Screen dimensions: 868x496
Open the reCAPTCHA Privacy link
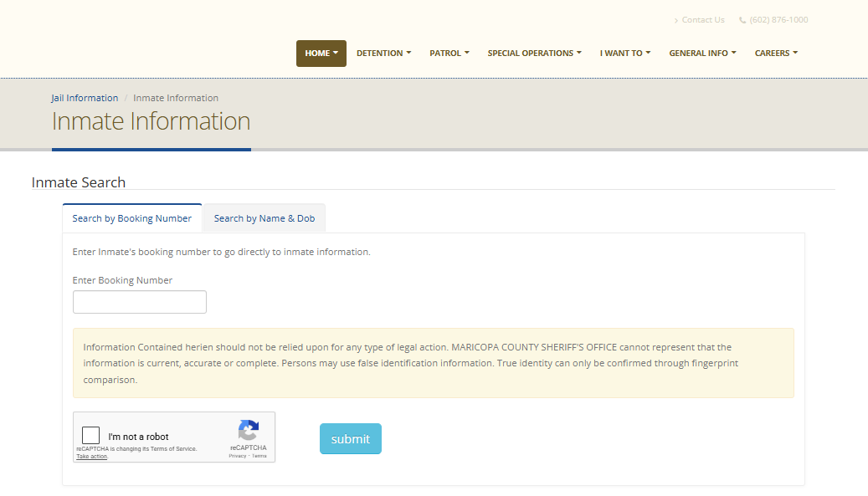(238, 456)
